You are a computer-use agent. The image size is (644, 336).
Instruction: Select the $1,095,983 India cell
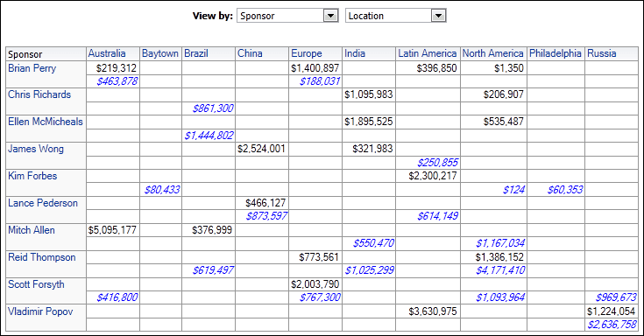point(368,94)
